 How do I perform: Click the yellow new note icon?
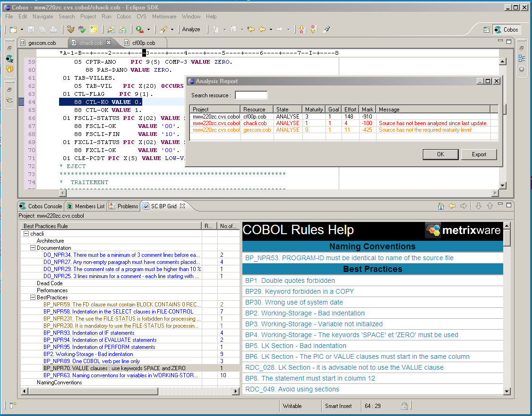[93, 29]
